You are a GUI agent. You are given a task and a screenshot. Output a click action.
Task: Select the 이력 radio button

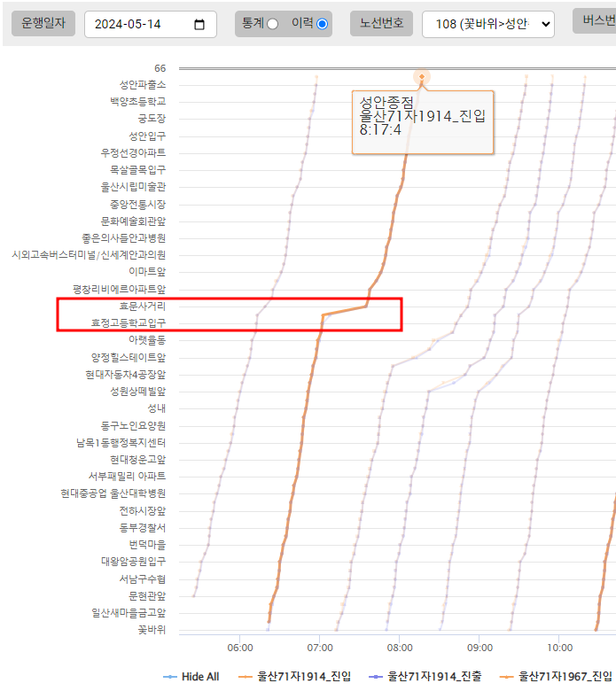point(322,24)
